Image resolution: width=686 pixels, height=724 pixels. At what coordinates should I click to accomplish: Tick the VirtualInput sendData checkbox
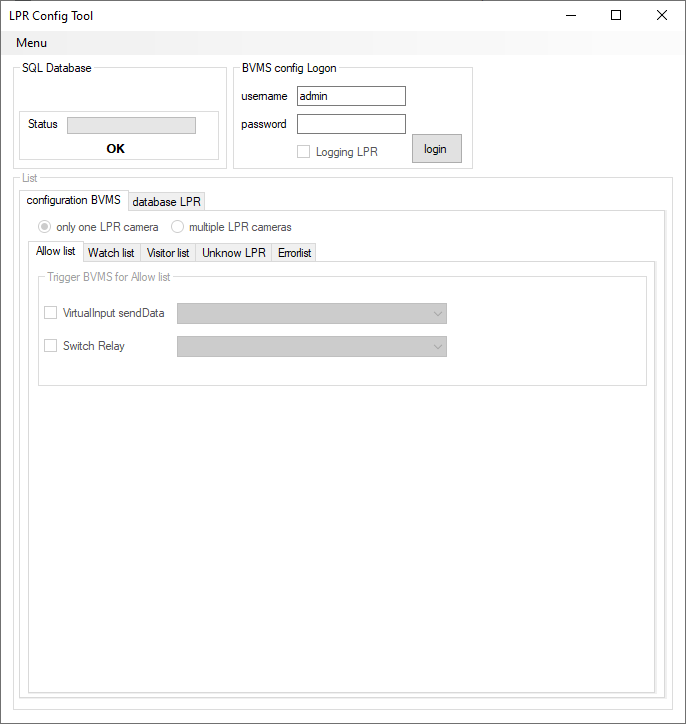[51, 313]
